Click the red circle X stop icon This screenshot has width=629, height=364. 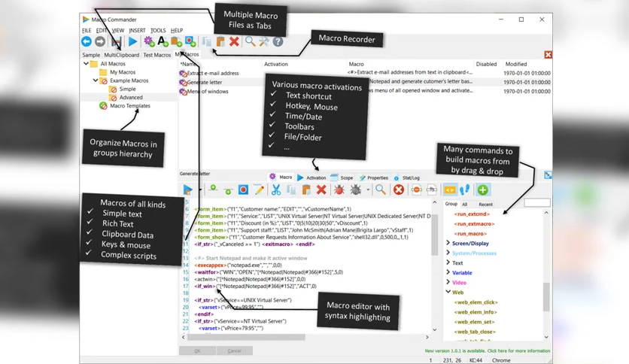[x=398, y=190]
